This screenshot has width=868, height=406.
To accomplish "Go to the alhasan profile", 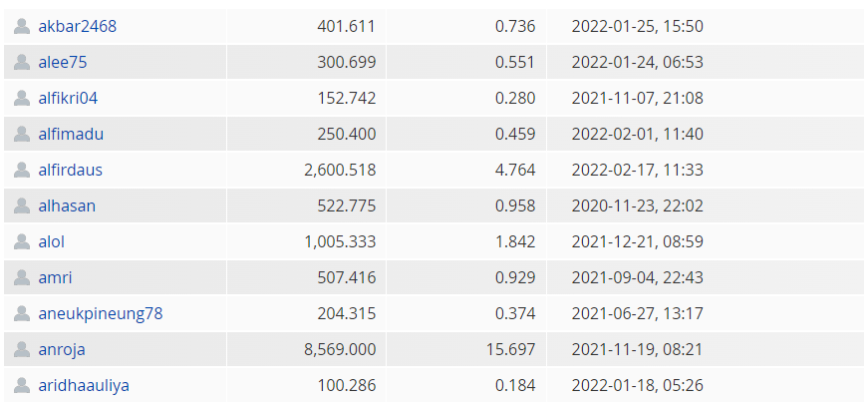I will pyautogui.click(x=67, y=206).
